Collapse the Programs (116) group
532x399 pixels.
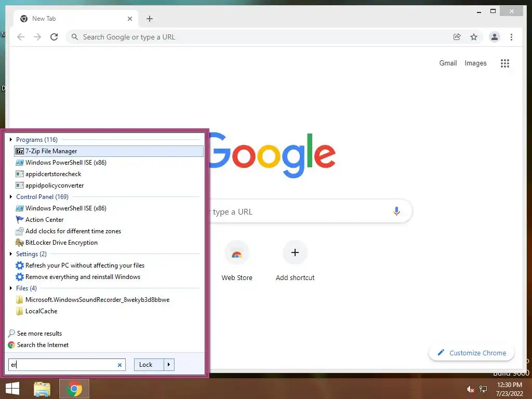tap(11, 139)
